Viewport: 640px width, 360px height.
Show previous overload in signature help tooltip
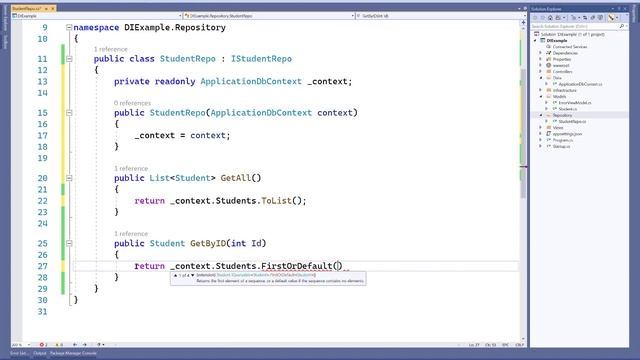[176, 275]
